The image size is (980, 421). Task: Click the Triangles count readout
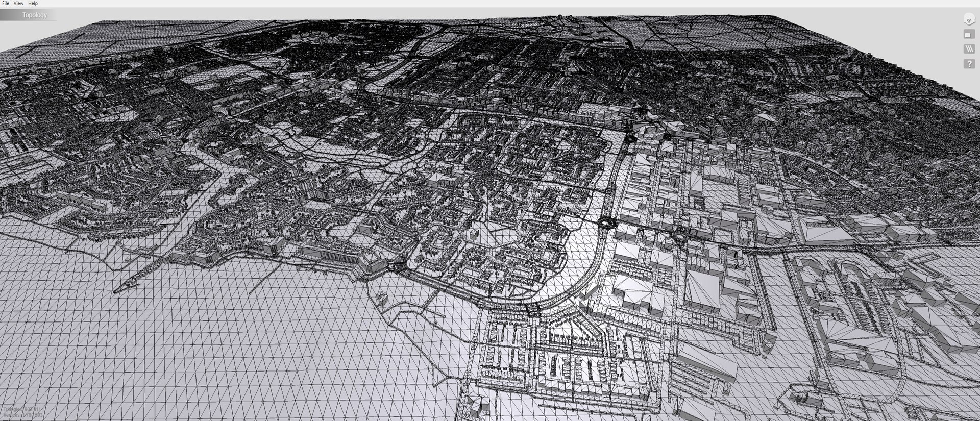pyautogui.click(x=23, y=409)
